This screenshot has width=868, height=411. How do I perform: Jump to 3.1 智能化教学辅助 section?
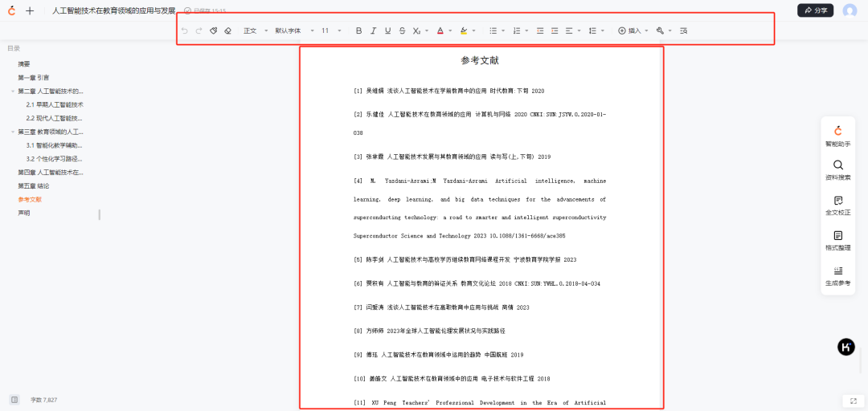(x=55, y=145)
